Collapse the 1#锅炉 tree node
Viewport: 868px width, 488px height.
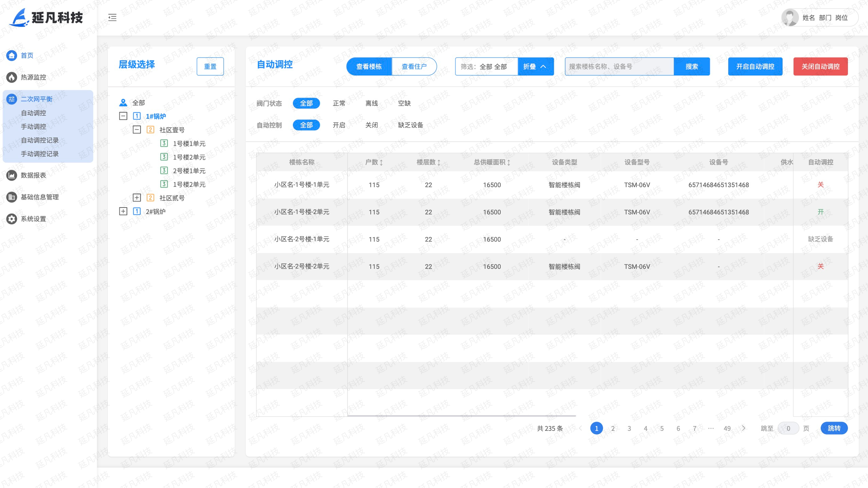click(123, 116)
